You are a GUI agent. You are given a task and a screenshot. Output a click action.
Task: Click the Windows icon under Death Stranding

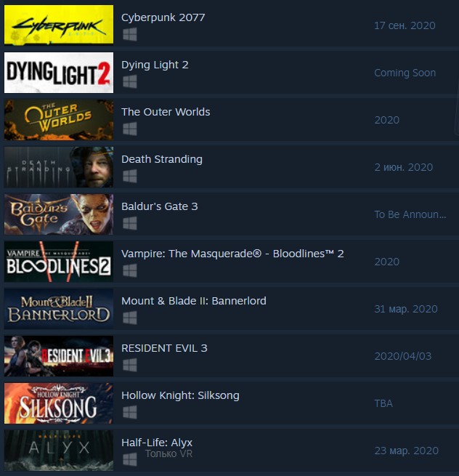click(x=130, y=176)
